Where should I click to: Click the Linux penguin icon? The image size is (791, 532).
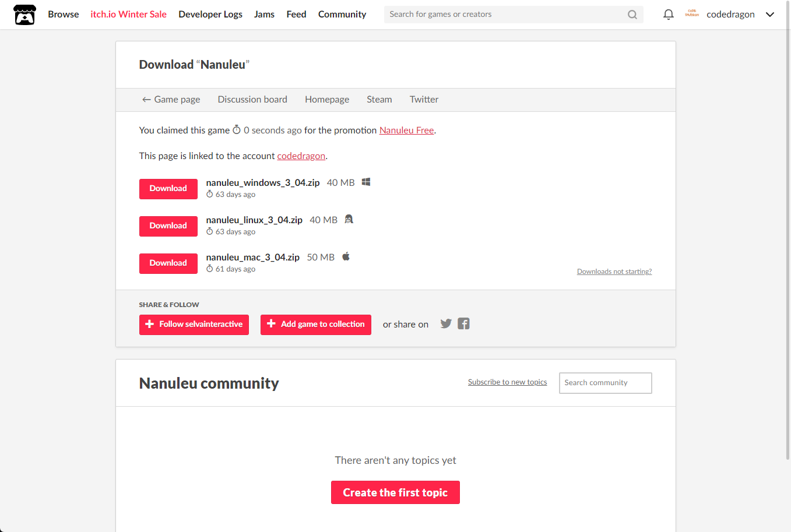coord(349,219)
